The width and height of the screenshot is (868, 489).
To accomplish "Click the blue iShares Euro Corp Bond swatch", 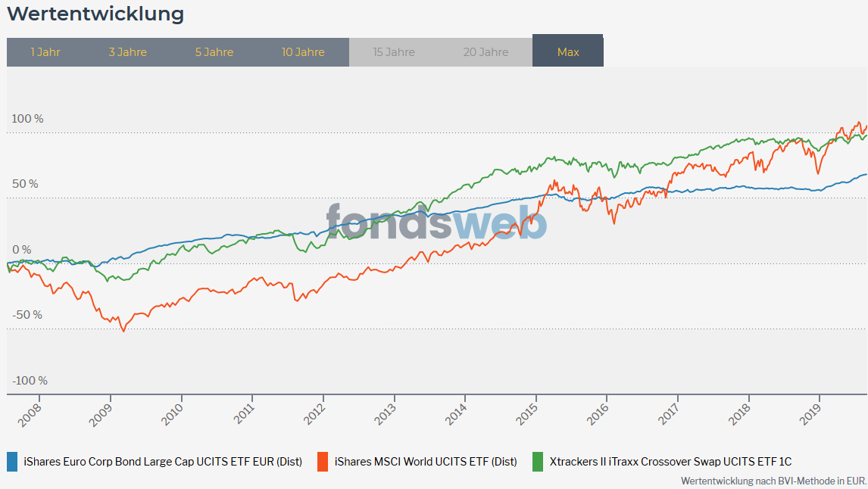I will [12, 461].
